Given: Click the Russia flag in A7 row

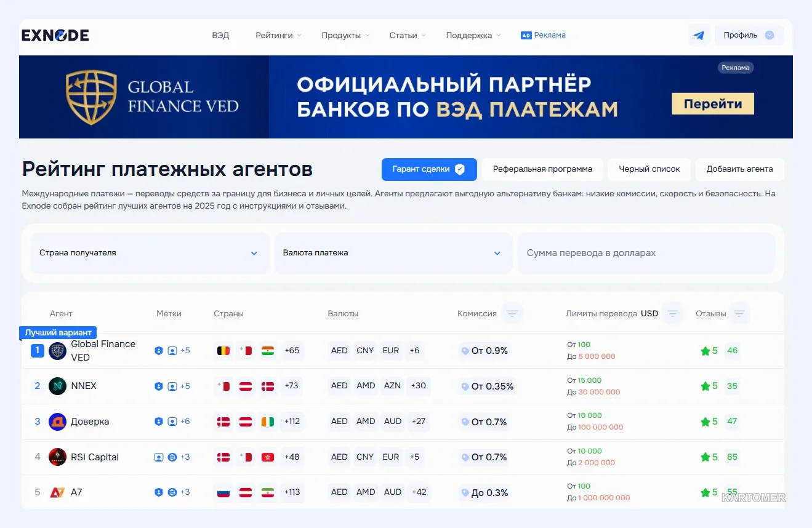Looking at the screenshot, I should (x=223, y=492).
